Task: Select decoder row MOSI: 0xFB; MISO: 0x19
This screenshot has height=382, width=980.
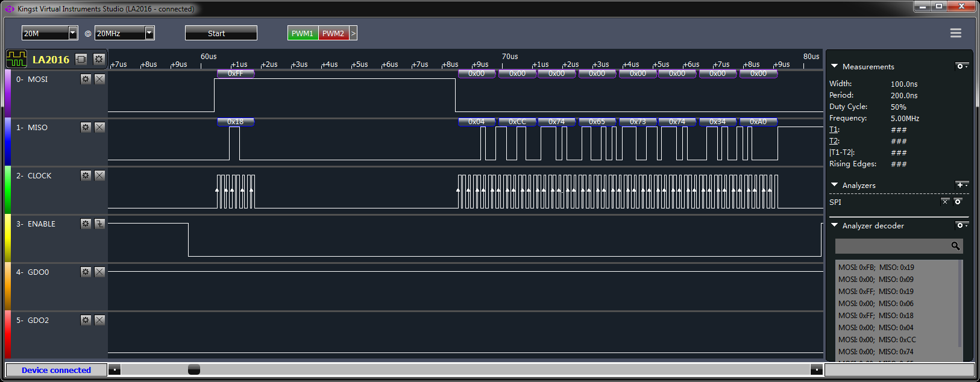Action: [876, 268]
